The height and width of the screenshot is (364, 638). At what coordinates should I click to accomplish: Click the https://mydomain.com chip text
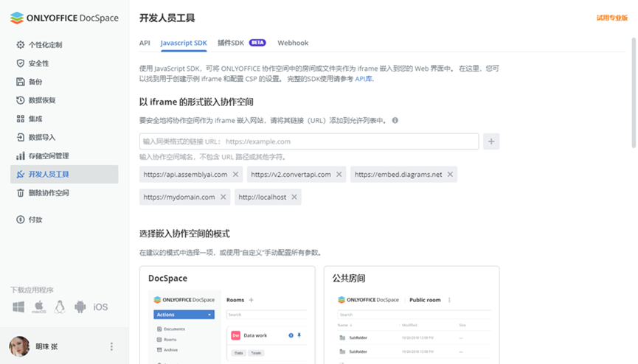pyautogui.click(x=179, y=197)
